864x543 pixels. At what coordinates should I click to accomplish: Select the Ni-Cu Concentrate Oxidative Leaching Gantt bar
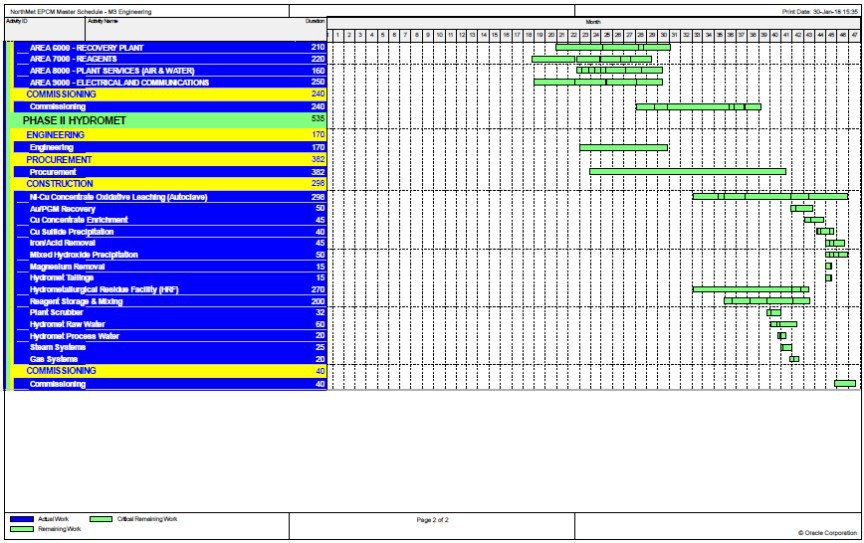tap(770, 197)
